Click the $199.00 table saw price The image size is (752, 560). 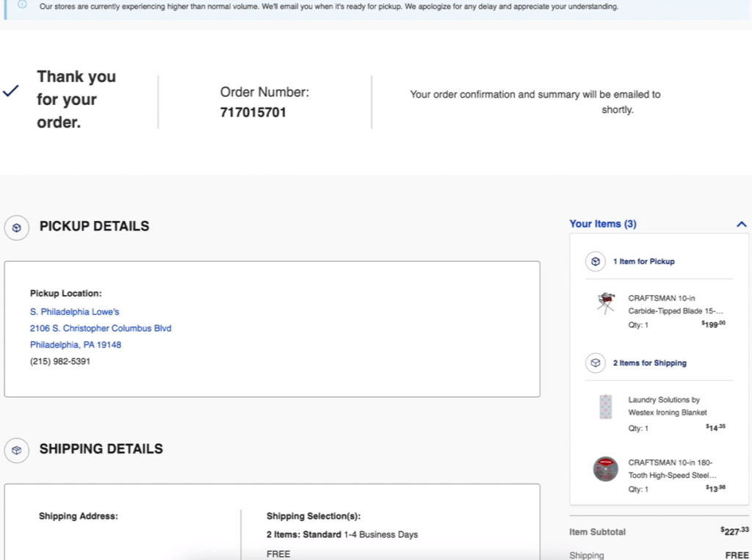[x=714, y=324]
